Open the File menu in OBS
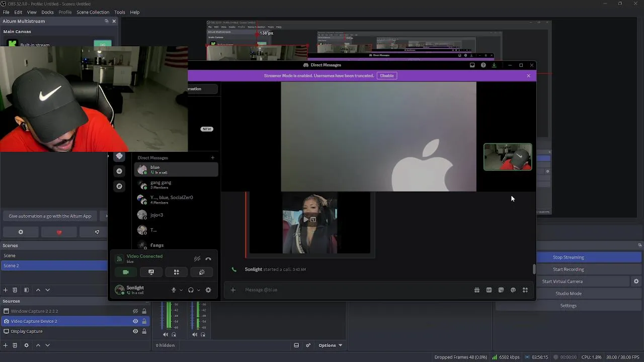Screen dimensions: 644x362 tap(6, 12)
